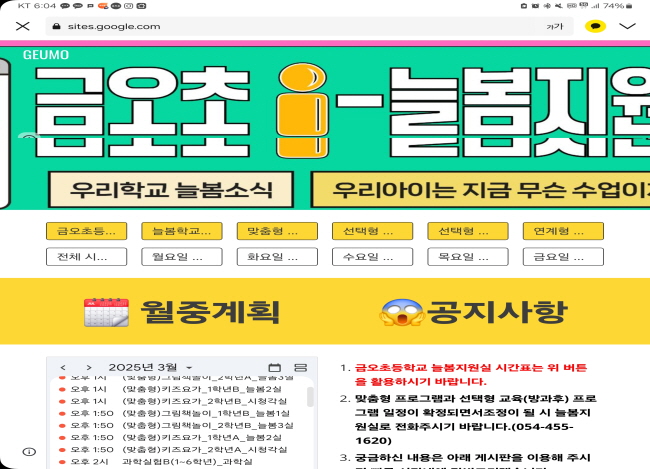This screenshot has width=650, height=469.
Task: Tap the yellow KakaoTalk share icon
Action: [x=594, y=26]
